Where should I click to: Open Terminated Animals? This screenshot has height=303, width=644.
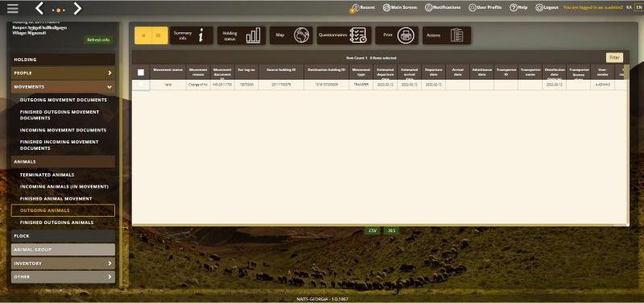tap(47, 175)
